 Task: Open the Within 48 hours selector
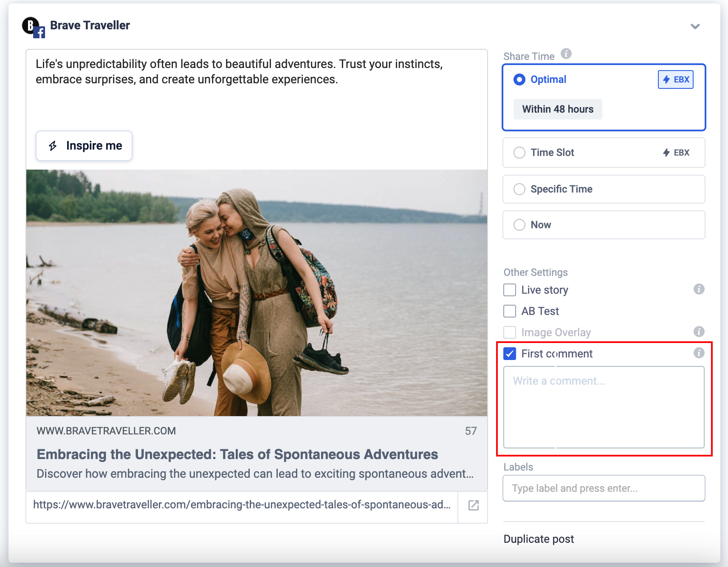tap(557, 109)
